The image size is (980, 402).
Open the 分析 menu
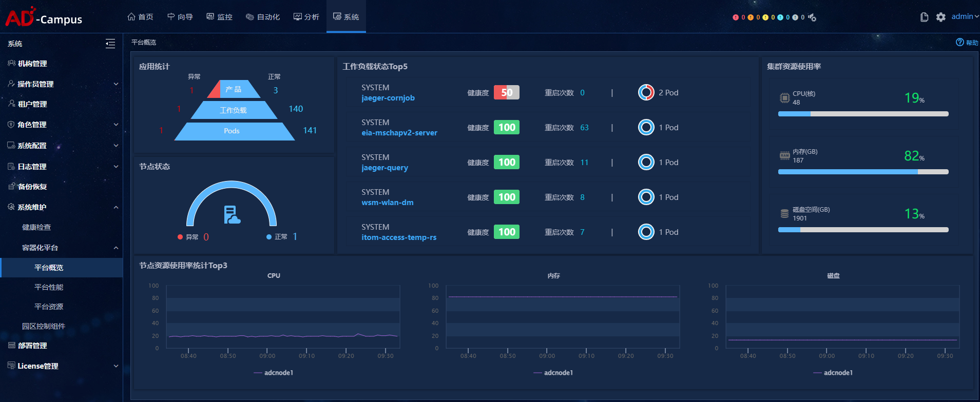tap(306, 17)
